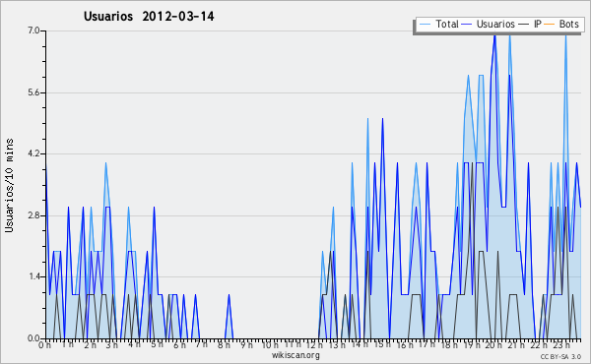Click the x-axis label '14 h'
The height and width of the screenshot is (364, 591).
[360, 344]
